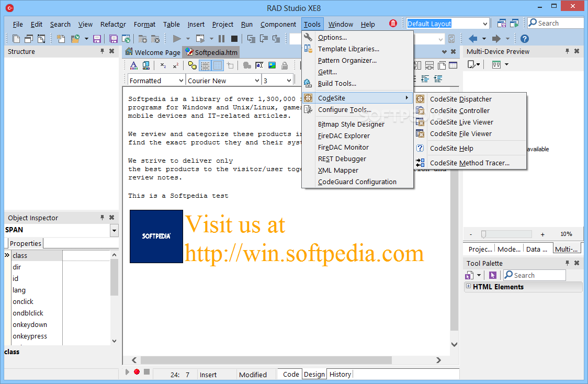Click the padlock lock-controls icon

[285, 65]
